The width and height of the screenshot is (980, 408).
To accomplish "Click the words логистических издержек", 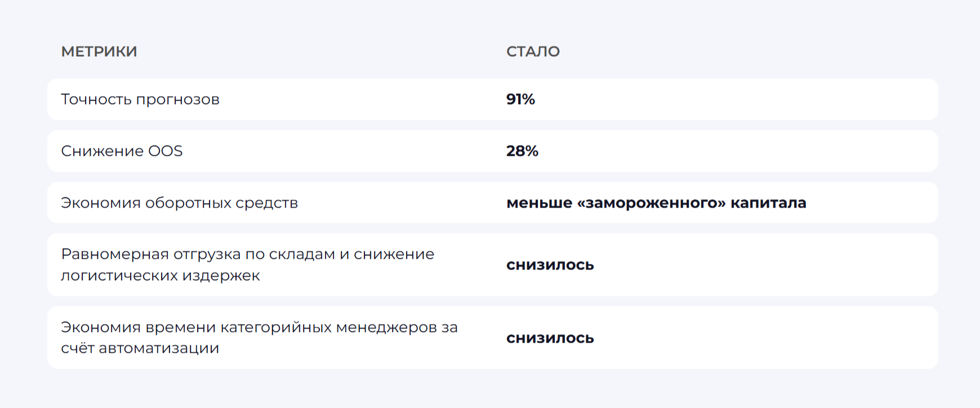I will pos(160,276).
